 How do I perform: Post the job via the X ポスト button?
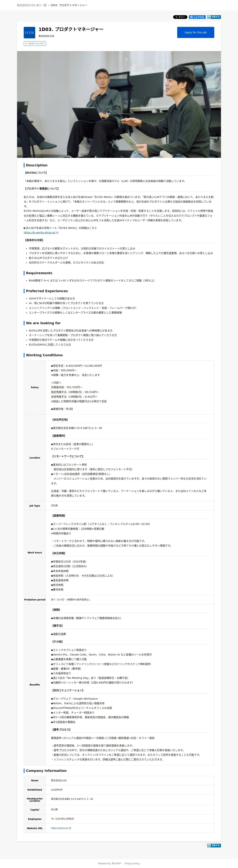(180, 17)
